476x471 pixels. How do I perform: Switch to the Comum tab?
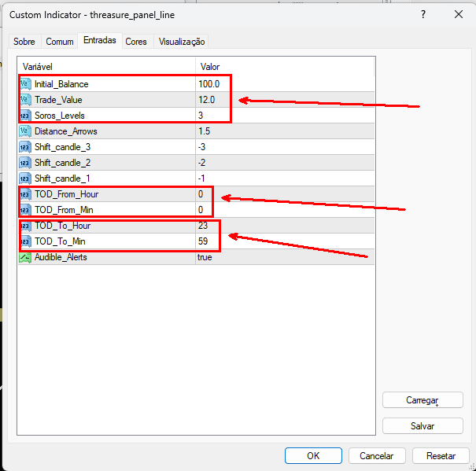coord(60,42)
